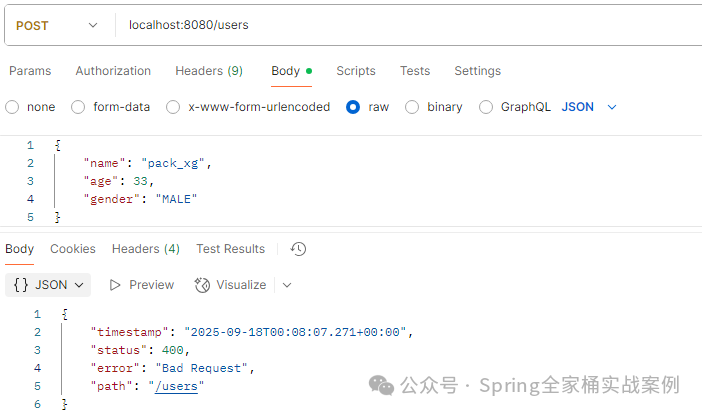This screenshot has height=413, width=702.
Task: Open the Tests tab
Action: [x=415, y=71]
